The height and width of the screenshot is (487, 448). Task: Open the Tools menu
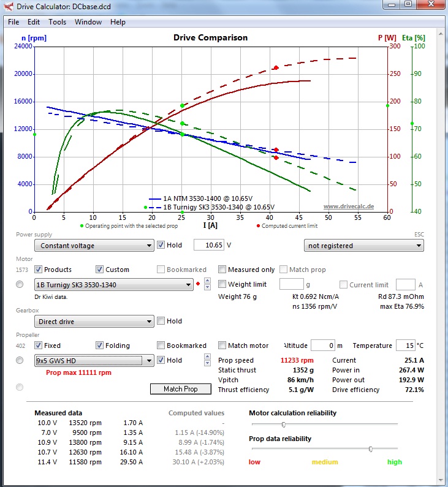[57, 22]
